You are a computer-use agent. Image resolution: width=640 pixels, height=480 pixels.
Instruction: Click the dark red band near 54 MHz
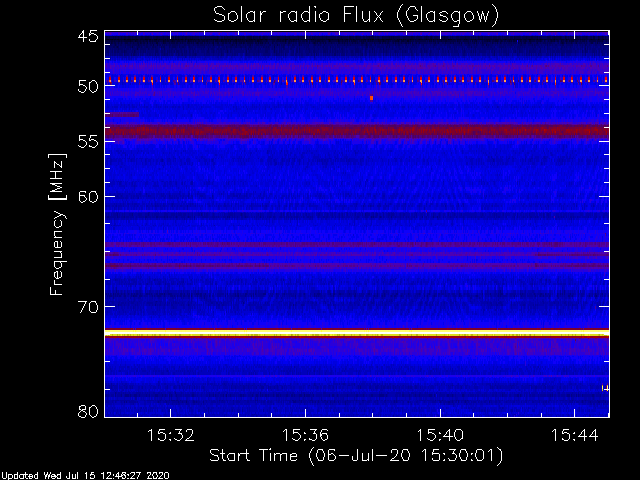click(x=357, y=131)
